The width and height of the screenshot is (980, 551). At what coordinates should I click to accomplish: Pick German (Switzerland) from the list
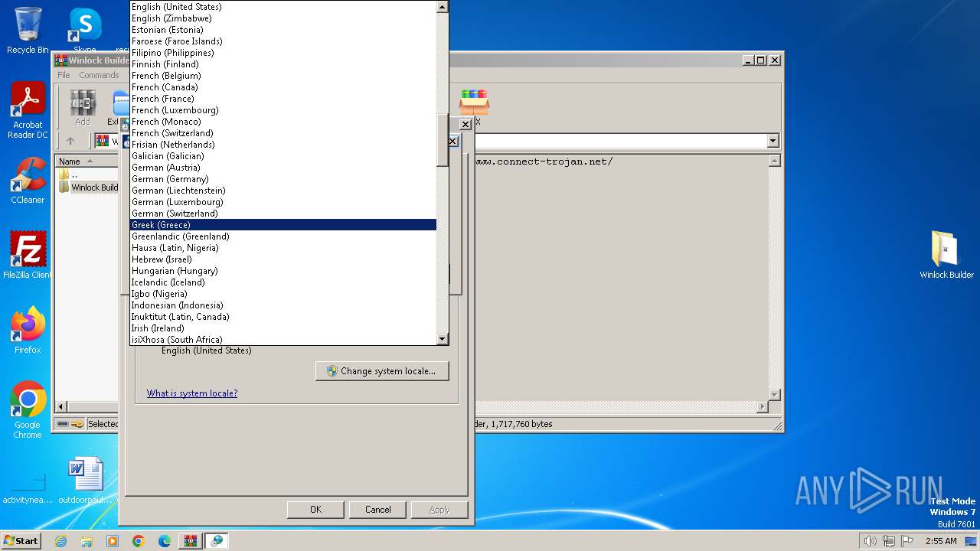283,214
